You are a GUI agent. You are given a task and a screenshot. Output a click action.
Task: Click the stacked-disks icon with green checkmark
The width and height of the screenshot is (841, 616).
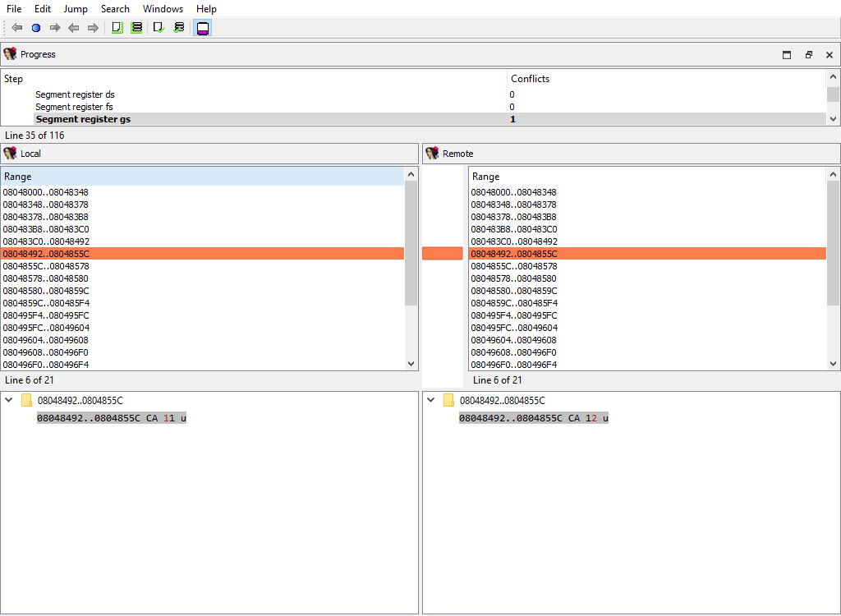179,28
